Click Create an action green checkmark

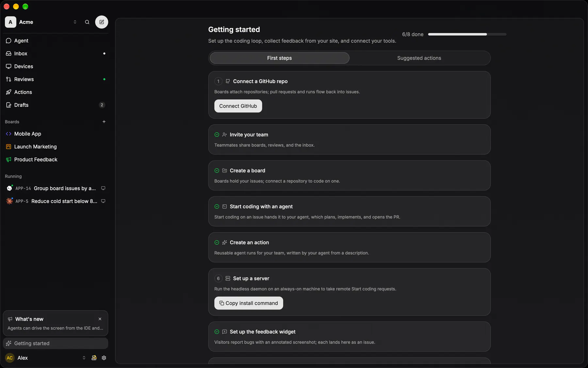click(x=217, y=243)
